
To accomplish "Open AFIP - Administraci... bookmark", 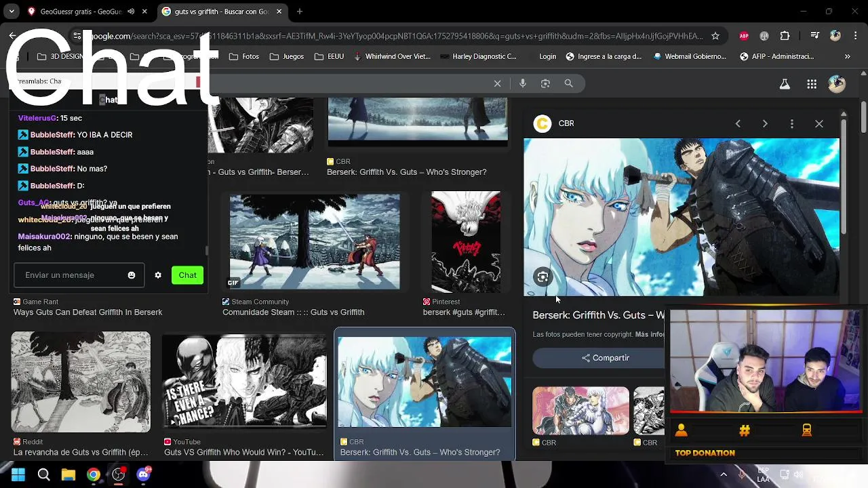I will pyautogui.click(x=777, y=57).
